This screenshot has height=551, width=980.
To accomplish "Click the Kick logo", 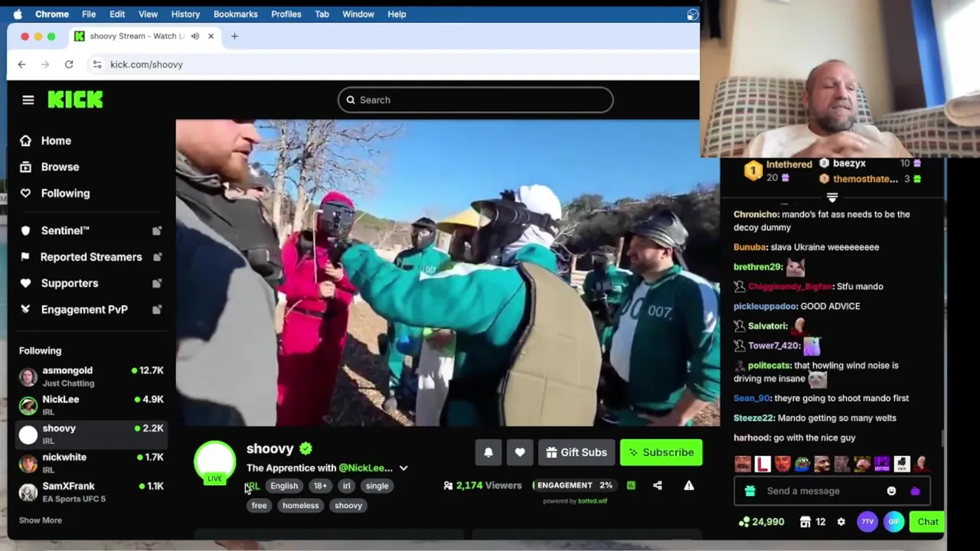I will coord(75,100).
